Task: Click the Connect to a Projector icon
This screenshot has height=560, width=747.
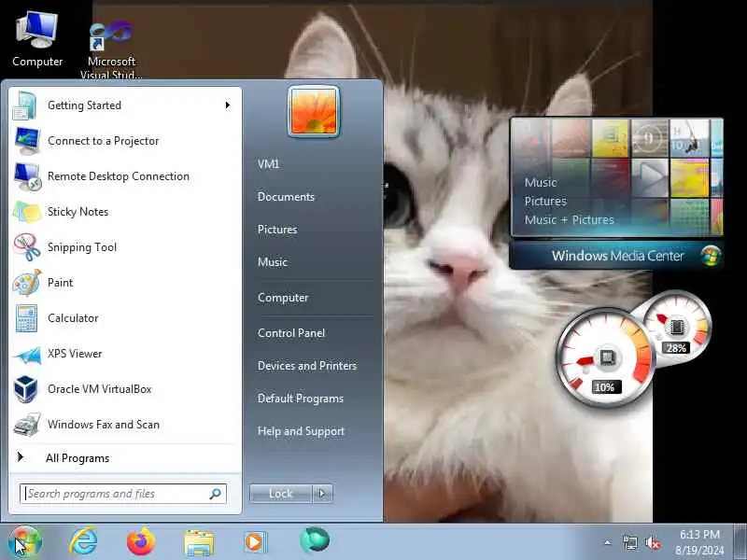Action: tap(27, 141)
